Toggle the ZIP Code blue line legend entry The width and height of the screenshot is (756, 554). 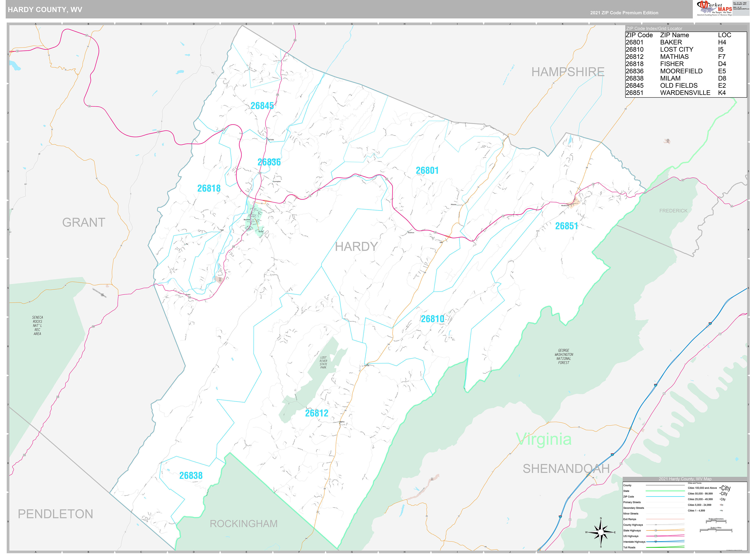[665, 497]
